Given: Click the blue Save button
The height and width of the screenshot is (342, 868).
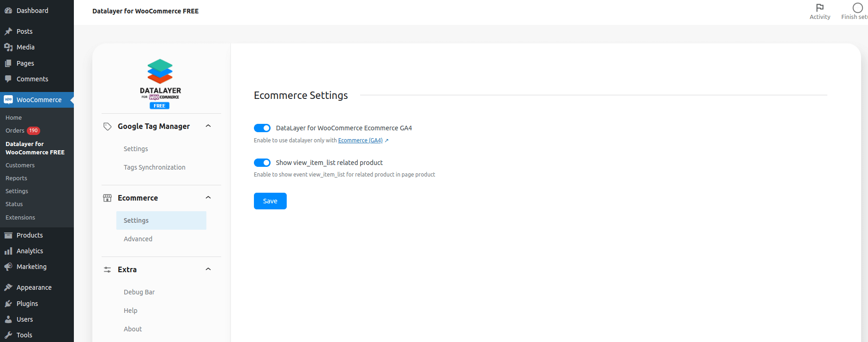Looking at the screenshot, I should pos(270,201).
